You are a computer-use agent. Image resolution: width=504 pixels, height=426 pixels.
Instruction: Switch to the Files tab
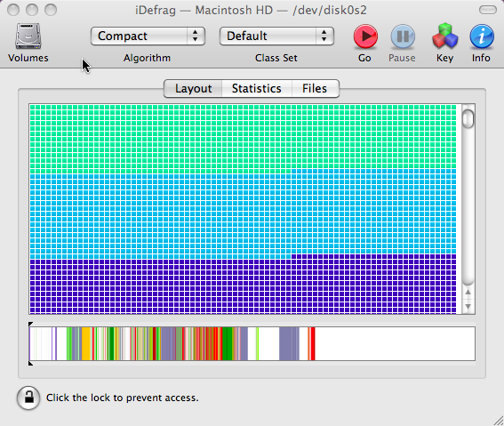click(x=315, y=88)
